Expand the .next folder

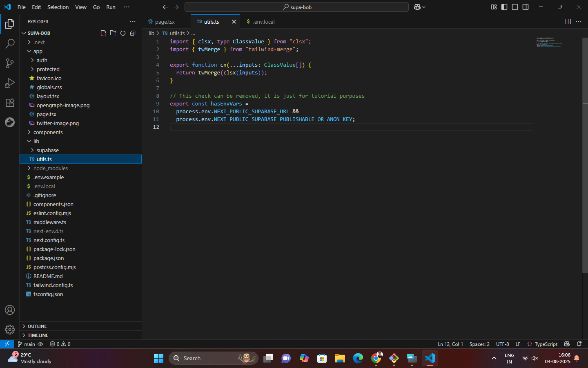[80, 42]
